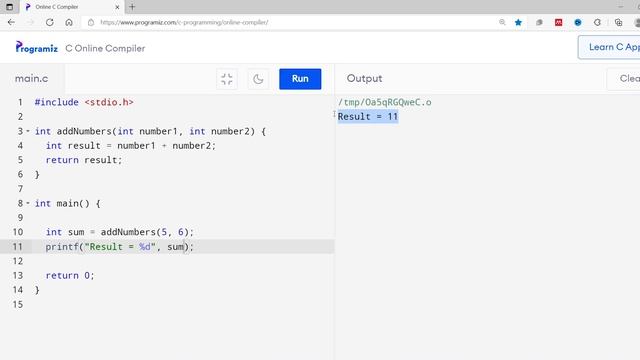Open the browser extensions puzzle-shaped icon
Image resolution: width=640 pixels, height=360 pixels.
pos(597,22)
